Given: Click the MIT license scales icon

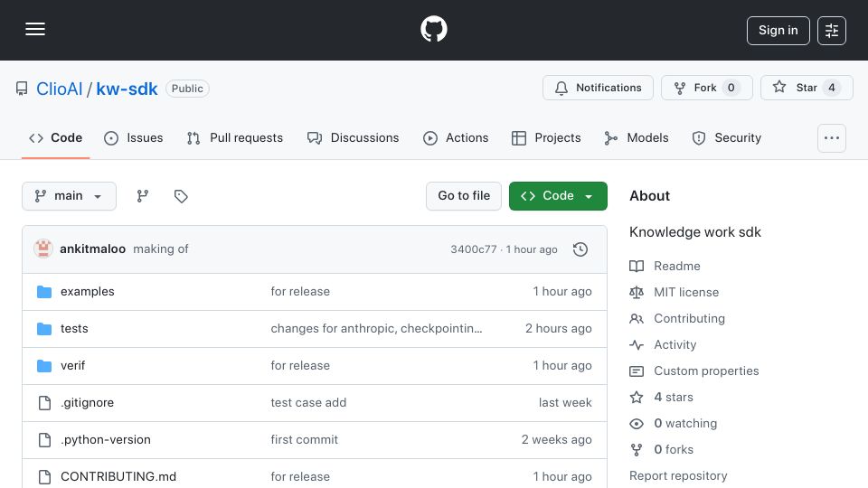Looking at the screenshot, I should point(637,292).
